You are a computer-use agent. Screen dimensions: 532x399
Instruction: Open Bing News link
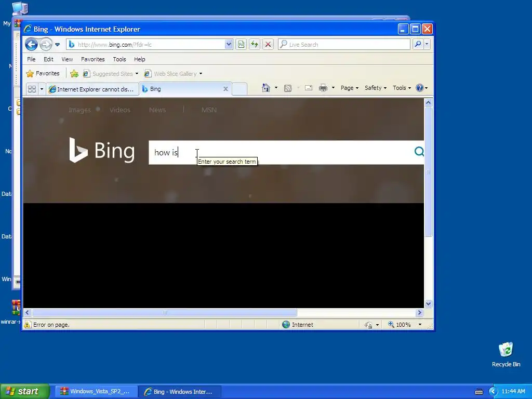[x=157, y=110]
